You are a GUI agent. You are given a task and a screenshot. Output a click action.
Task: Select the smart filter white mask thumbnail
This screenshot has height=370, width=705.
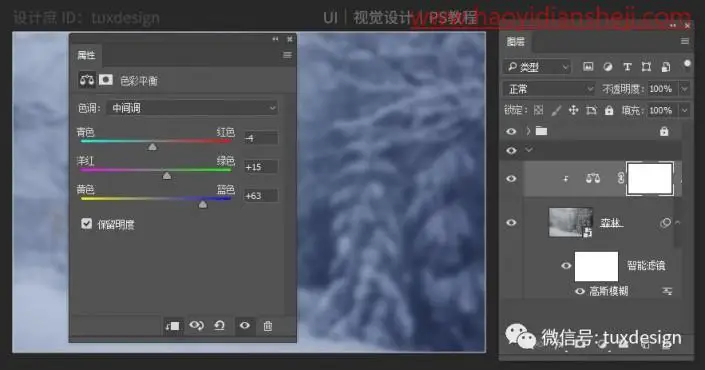pos(597,266)
